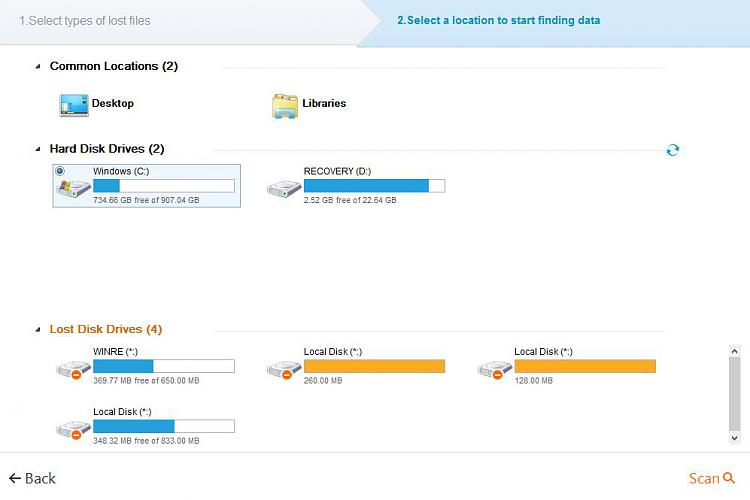Click the 'Lost Disk Drives (4)' heading

tap(106, 329)
